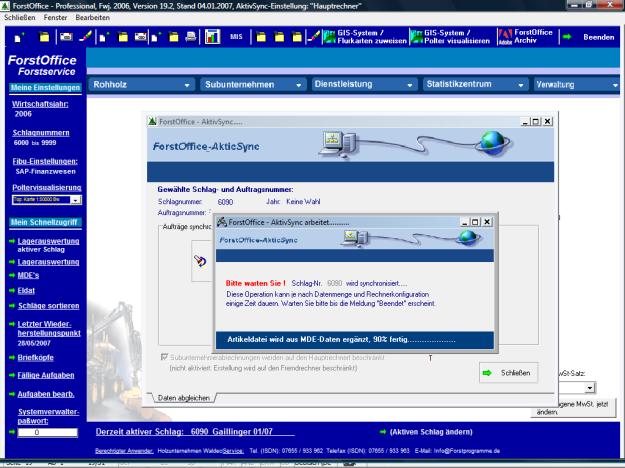Viewport: 625px width, 468px height.
Task: Open the Schließen menu in the menu bar
Action: 20,18
